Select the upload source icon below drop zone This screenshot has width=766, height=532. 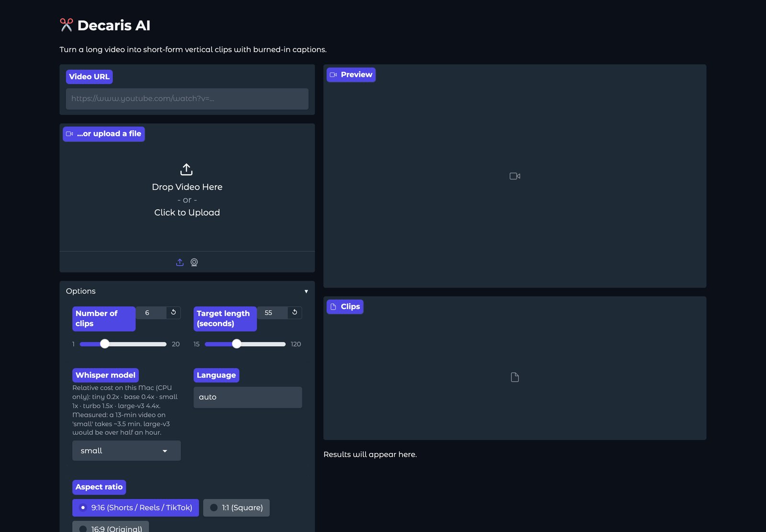[x=180, y=262]
